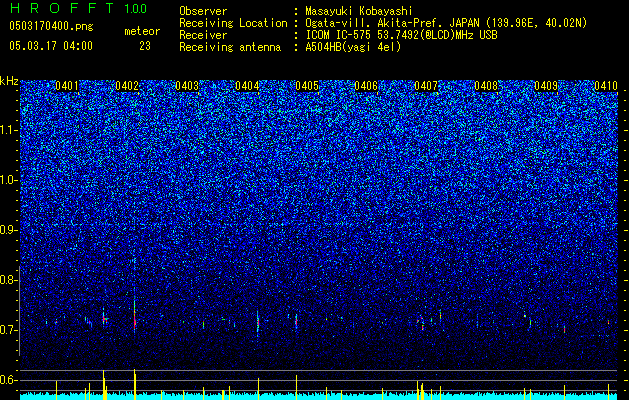The height and width of the screenshot is (400, 629).
Task: Click the 0.6 kHz axis label
Action: (x=9, y=380)
